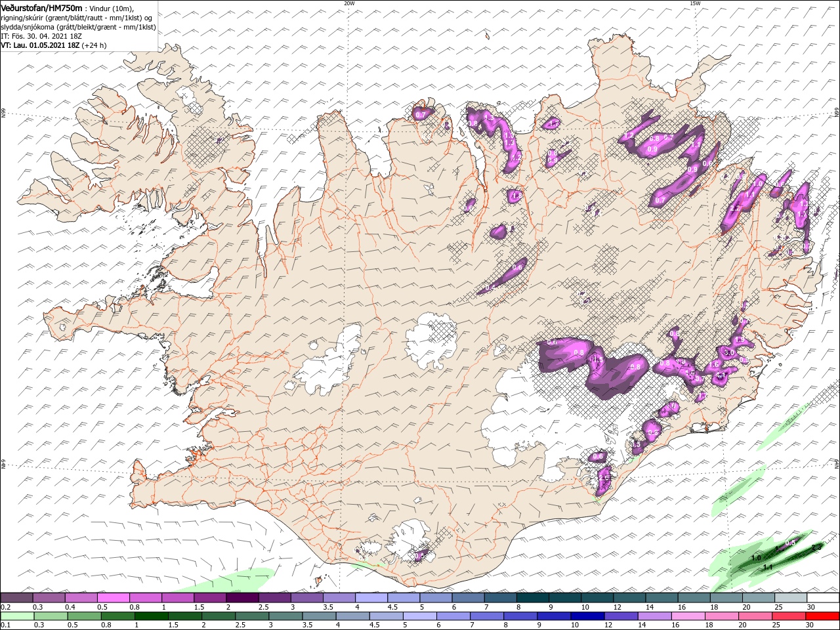Click the '20W' longitude label at the top edge
The width and height of the screenshot is (840, 630).
coord(349,3)
